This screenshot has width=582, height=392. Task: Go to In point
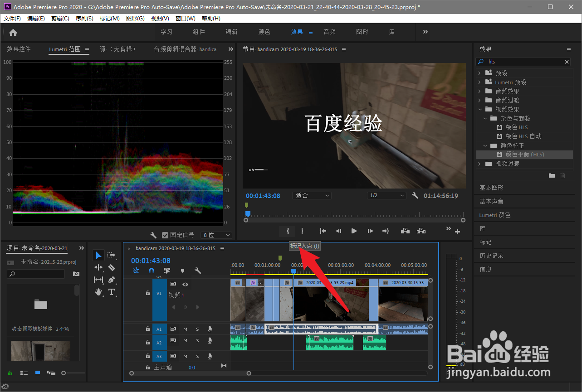(323, 231)
